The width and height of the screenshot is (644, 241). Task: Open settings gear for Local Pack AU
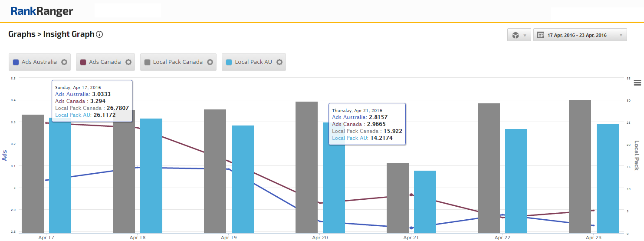tap(279, 62)
